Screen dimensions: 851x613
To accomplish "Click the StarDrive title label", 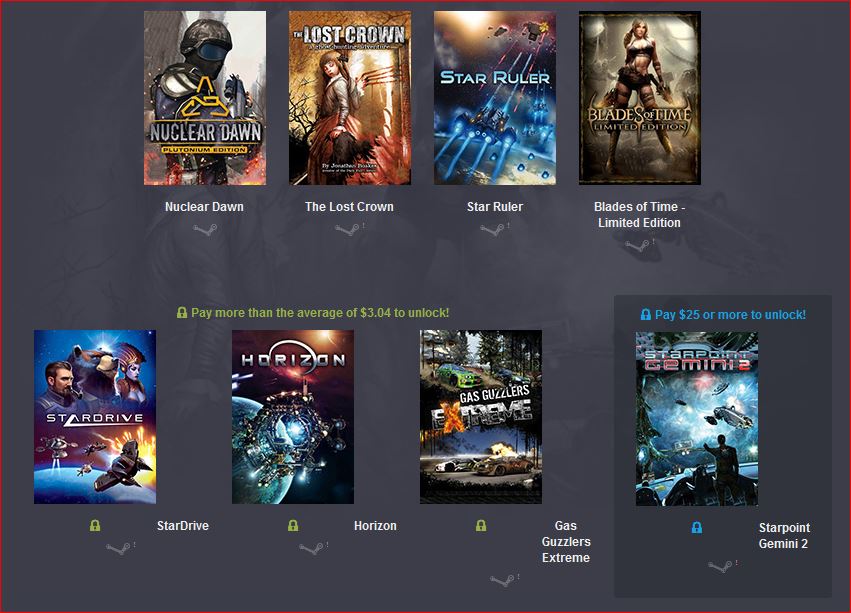I will coord(183,526).
